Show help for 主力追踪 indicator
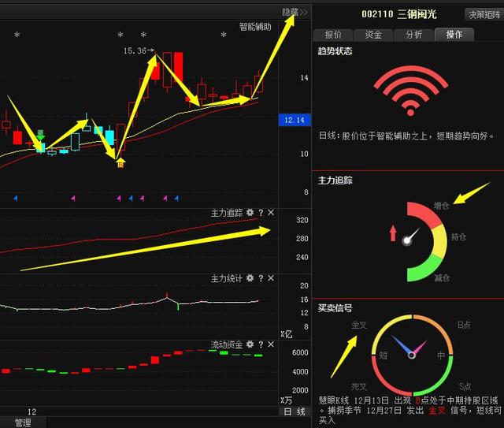 point(261,213)
